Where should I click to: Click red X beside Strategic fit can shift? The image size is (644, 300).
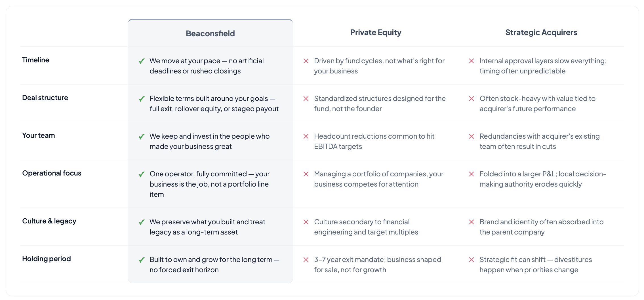coord(472,260)
